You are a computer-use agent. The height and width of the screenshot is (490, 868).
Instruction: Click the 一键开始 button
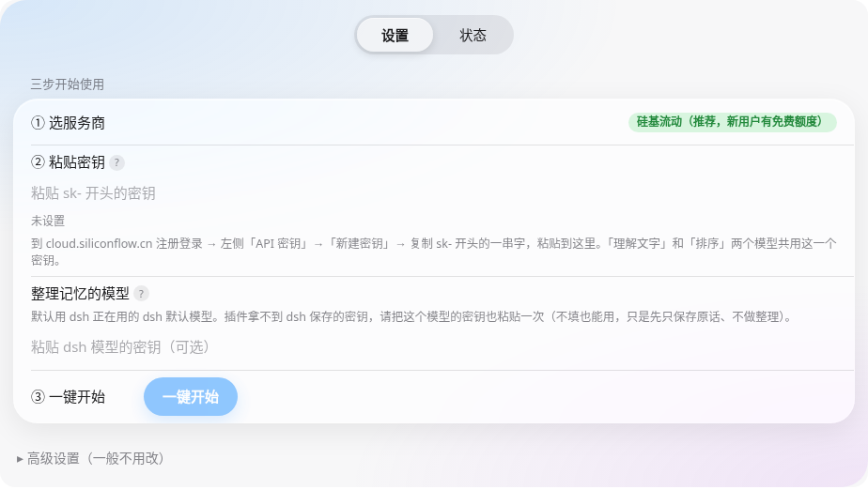point(191,396)
